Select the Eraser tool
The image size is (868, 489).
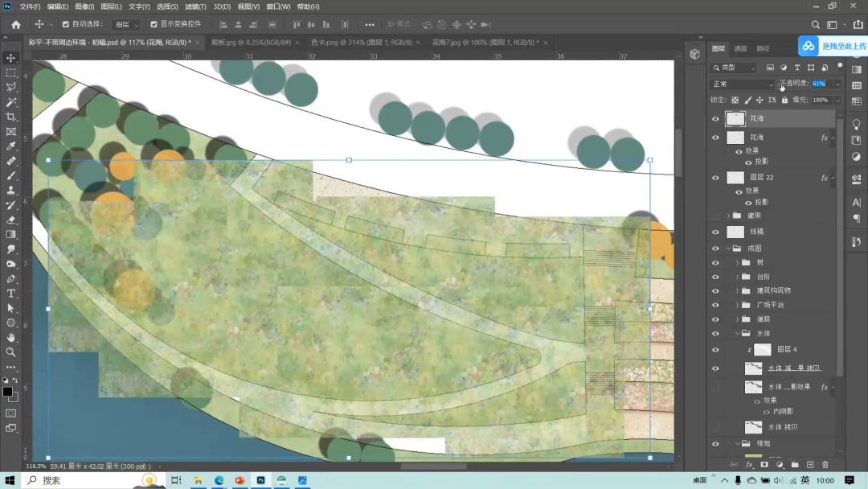coord(10,220)
